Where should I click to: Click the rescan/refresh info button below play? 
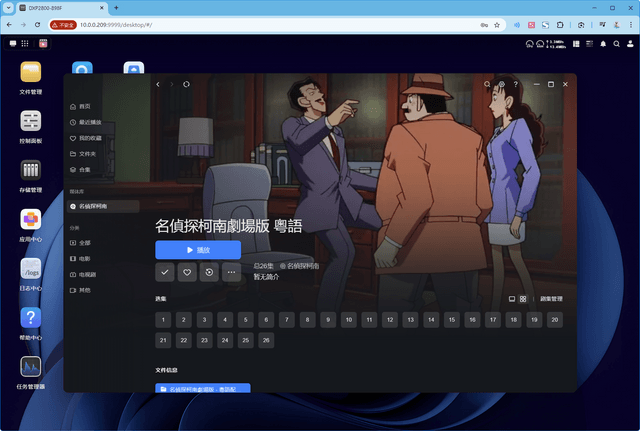coord(209,272)
